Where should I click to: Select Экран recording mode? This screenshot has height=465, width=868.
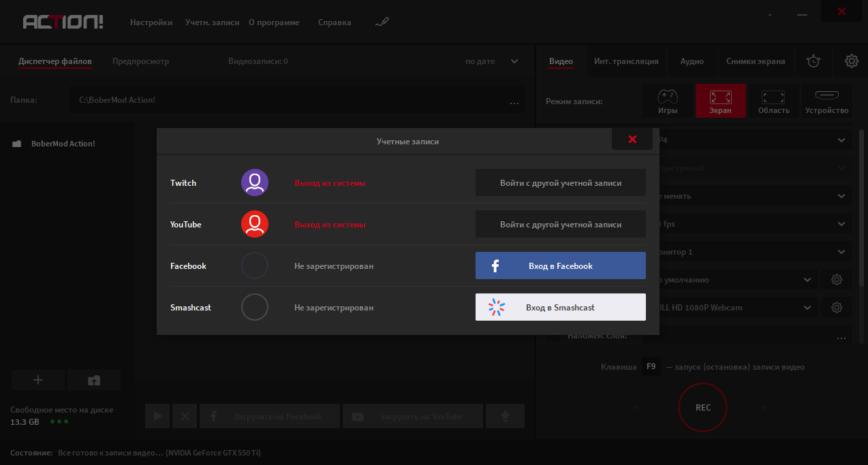721,101
